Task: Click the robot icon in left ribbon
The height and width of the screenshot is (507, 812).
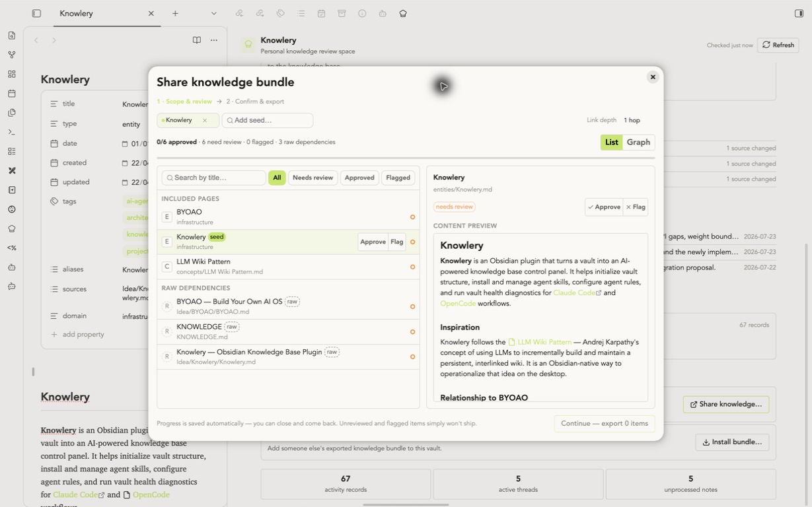Action: pos(12,267)
